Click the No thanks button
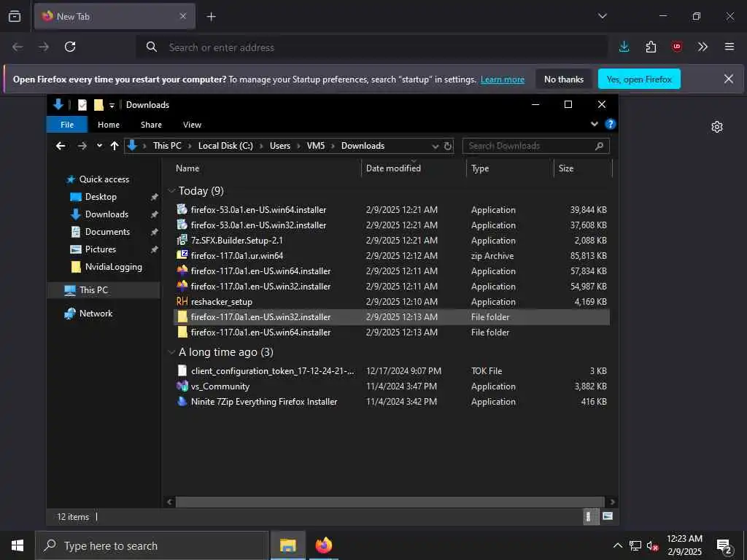The image size is (747, 560). coord(564,79)
